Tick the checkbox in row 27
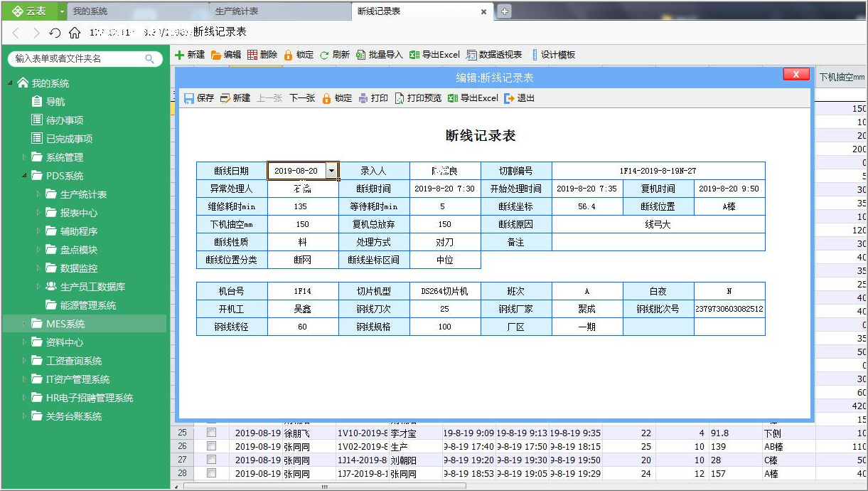The image size is (868, 491). tap(211, 460)
